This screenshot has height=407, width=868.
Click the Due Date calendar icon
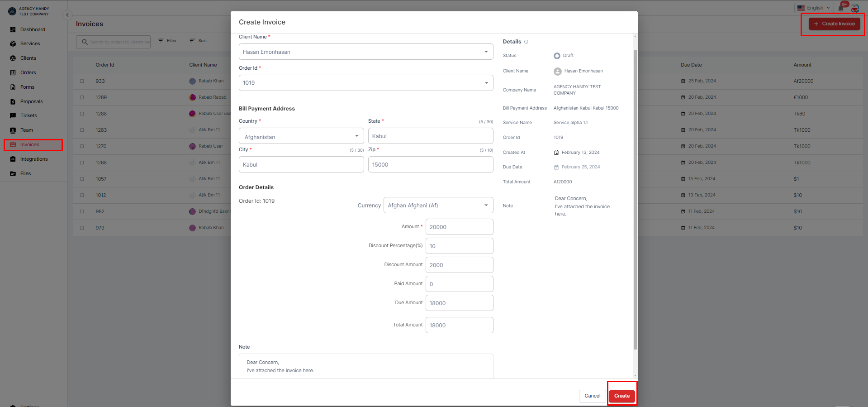(556, 167)
